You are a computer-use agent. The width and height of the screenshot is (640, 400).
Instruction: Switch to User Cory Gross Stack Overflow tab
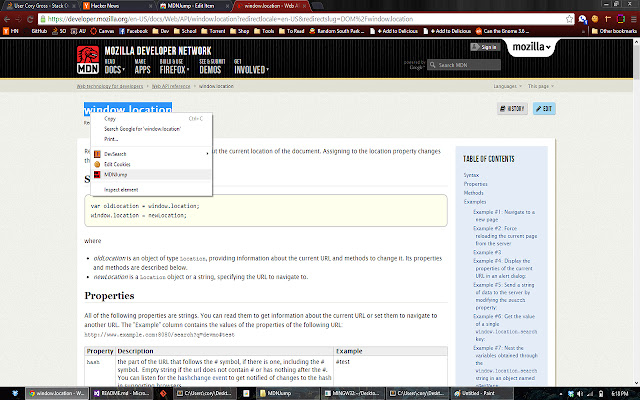41,6
